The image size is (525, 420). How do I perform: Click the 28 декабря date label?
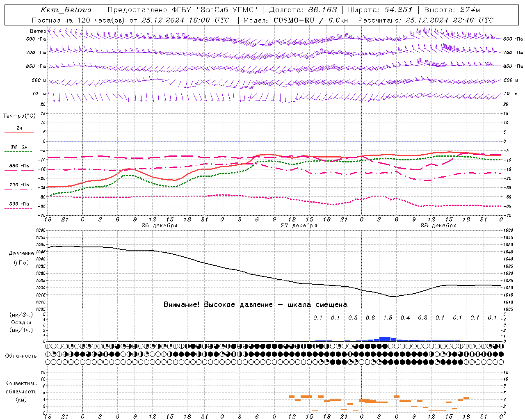(x=438, y=226)
